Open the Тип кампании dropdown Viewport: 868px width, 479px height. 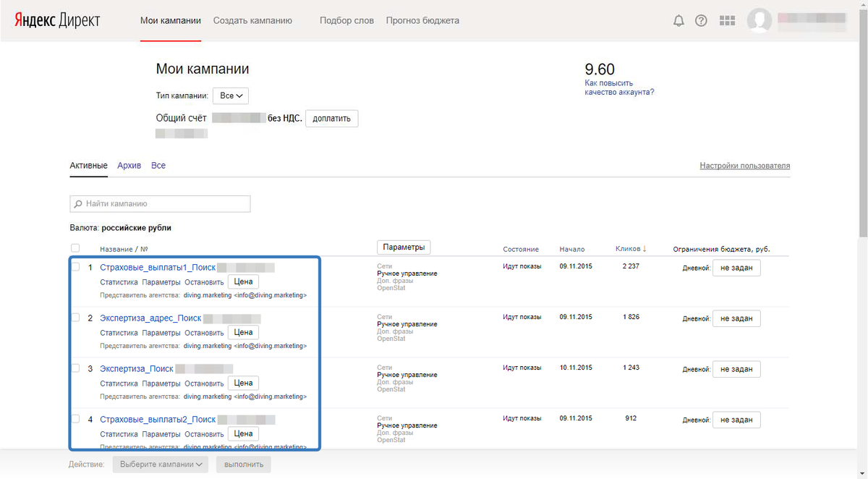pyautogui.click(x=231, y=96)
